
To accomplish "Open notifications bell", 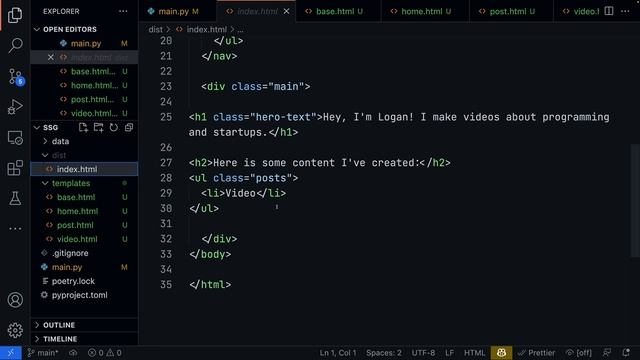I will coord(626,353).
